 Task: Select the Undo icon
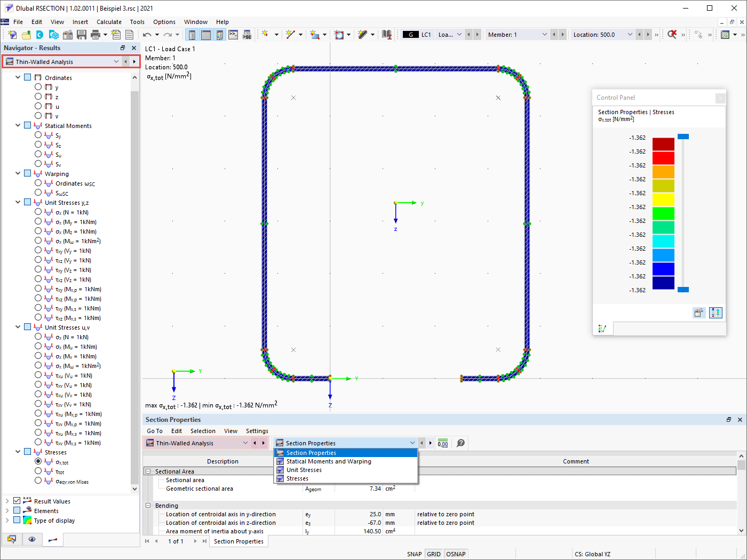pos(147,34)
